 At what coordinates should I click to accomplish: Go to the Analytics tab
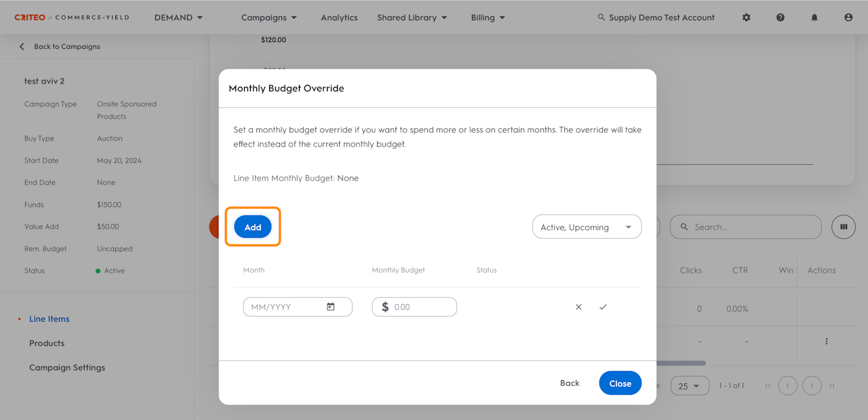pos(339,18)
